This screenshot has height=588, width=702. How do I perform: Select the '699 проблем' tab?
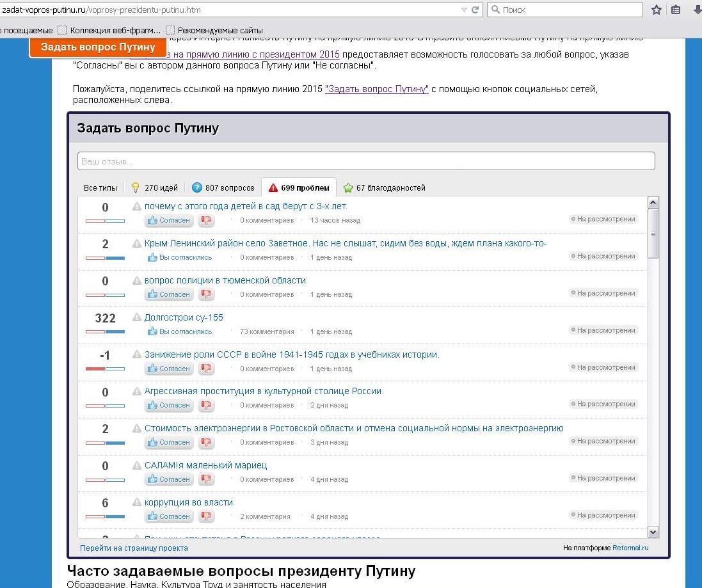click(299, 187)
